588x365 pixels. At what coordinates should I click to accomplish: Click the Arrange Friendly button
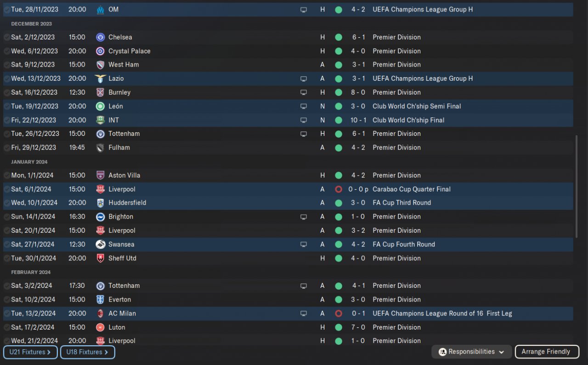point(546,352)
